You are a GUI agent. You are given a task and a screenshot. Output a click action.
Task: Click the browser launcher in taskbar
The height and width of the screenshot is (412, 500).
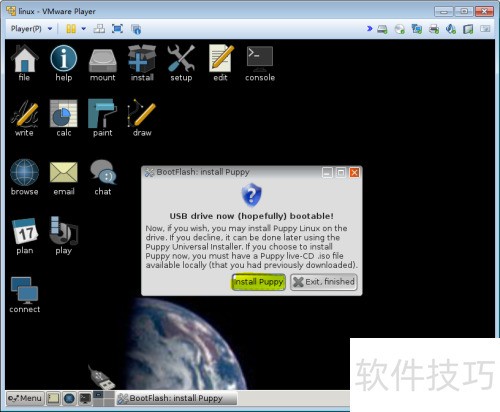pyautogui.click(x=69, y=398)
